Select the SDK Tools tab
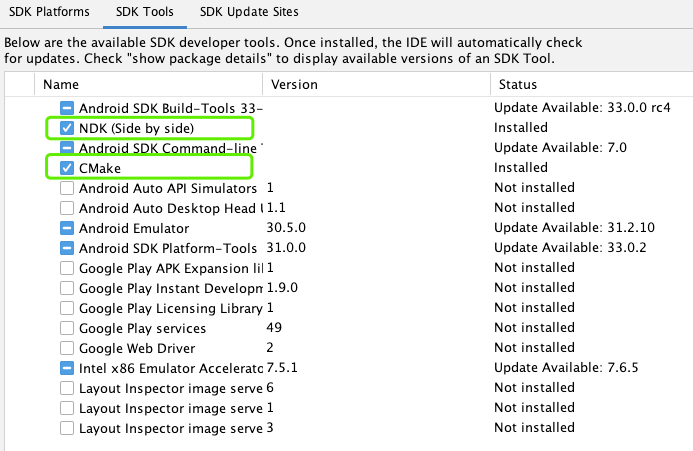This screenshot has height=451, width=693. 144,12
